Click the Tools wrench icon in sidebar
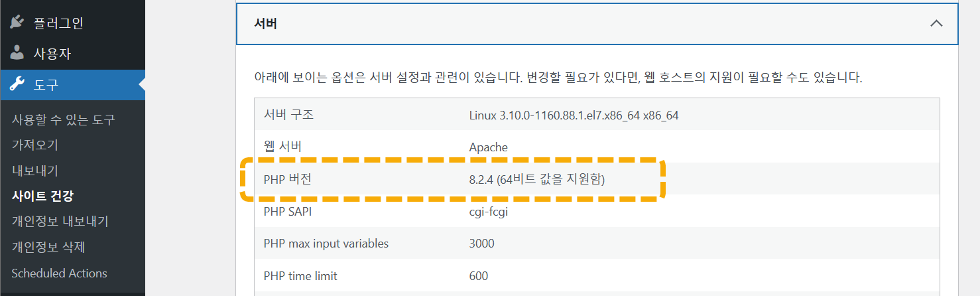This screenshot has height=296, width=980. click(x=17, y=84)
